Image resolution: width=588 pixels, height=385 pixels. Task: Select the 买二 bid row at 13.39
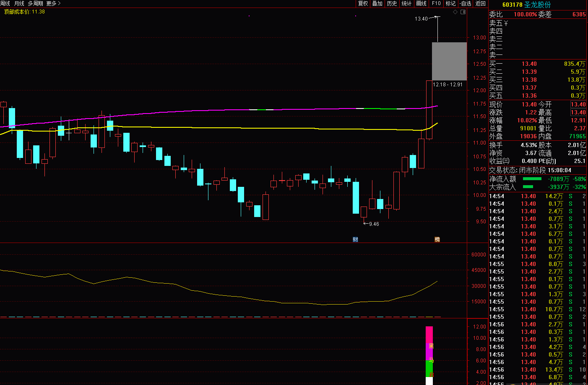point(537,72)
